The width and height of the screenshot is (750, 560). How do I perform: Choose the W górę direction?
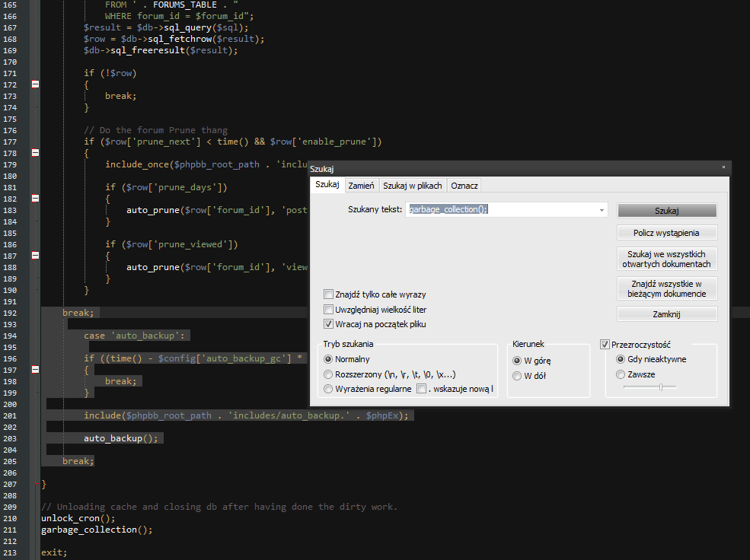517,361
